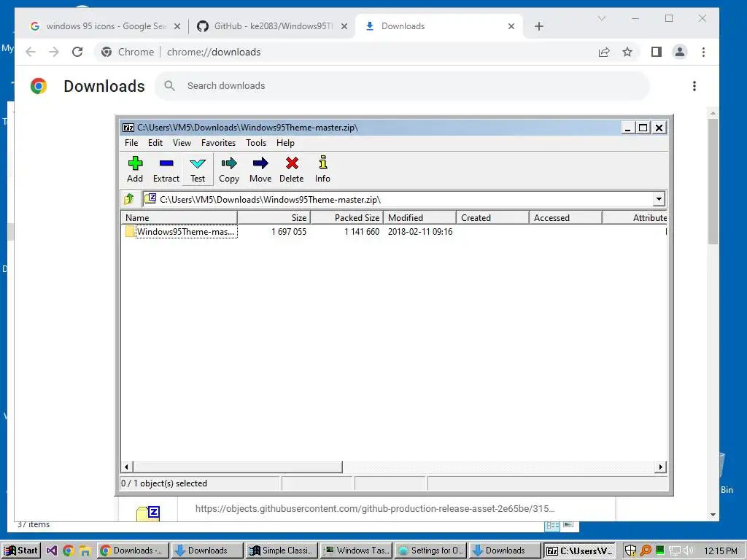This screenshot has width=747, height=560.
Task: Click the Attributes column header
Action: click(x=635, y=217)
